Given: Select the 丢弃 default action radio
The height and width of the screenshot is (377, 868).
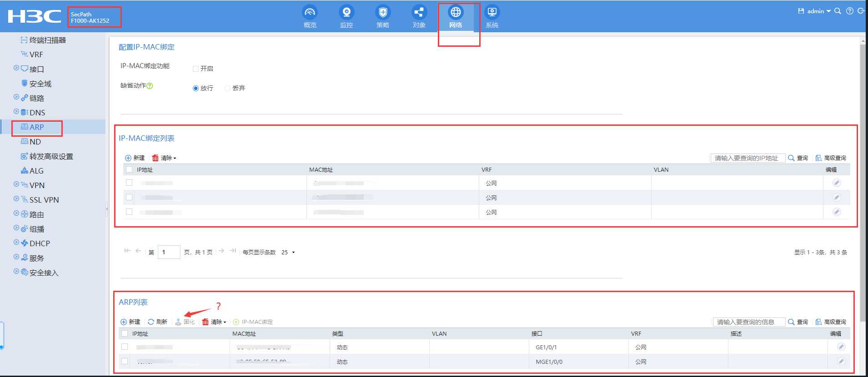Looking at the screenshot, I should pyautogui.click(x=227, y=88).
